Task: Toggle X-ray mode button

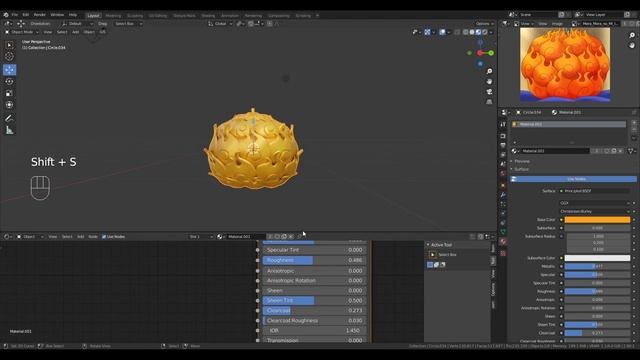Action: click(457, 32)
